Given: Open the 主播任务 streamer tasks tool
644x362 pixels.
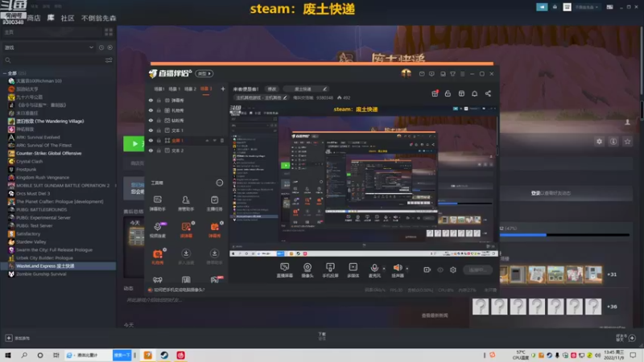Looking at the screenshot, I should pos(214,204).
